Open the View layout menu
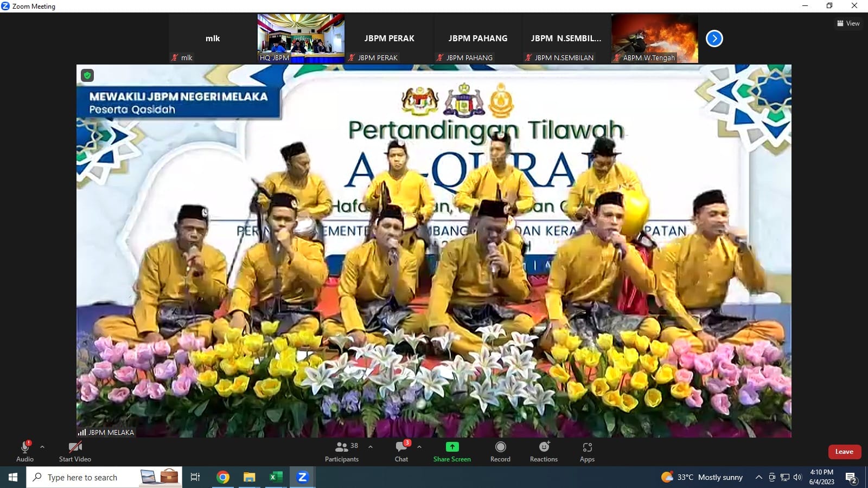The image size is (868, 488). click(x=848, y=23)
